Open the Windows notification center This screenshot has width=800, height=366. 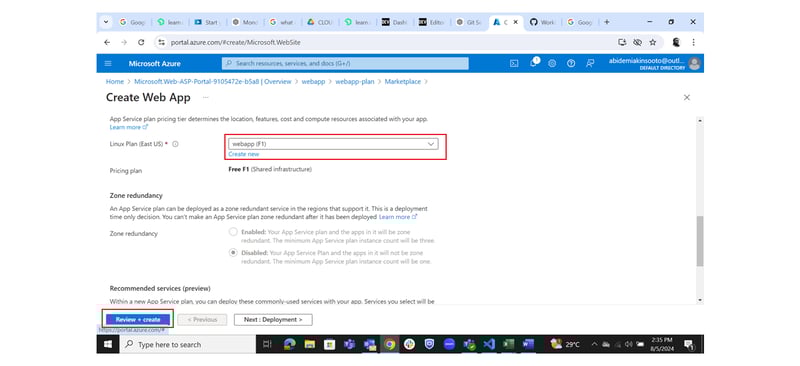[689, 345]
